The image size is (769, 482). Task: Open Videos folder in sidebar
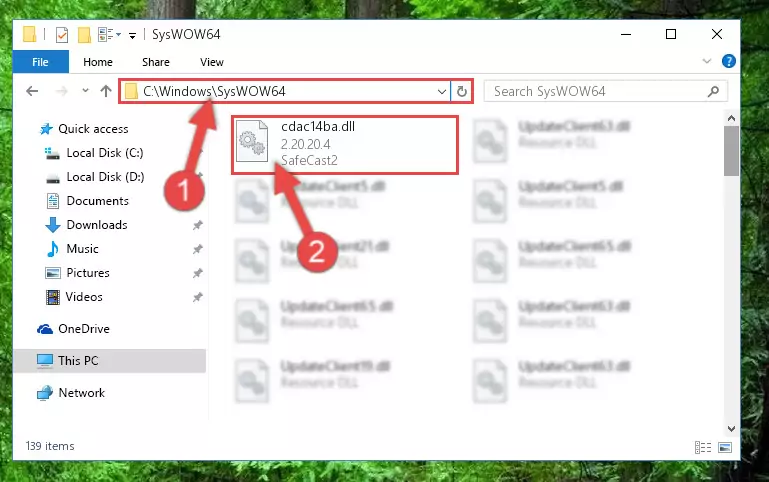click(84, 297)
